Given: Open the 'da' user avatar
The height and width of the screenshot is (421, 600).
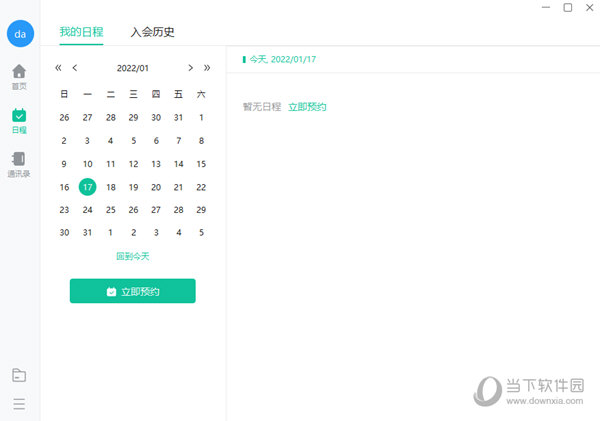Looking at the screenshot, I should click(x=20, y=34).
